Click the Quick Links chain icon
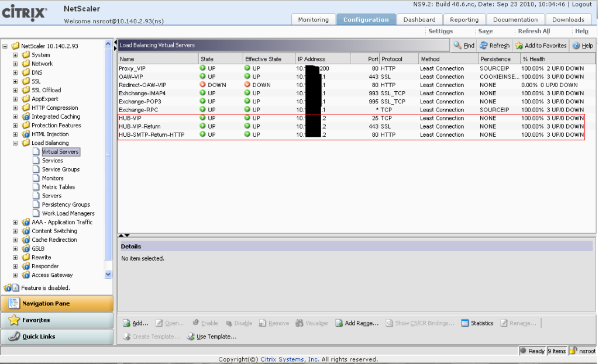Image resolution: width=599 pixels, height=364 pixels. pyautogui.click(x=14, y=336)
